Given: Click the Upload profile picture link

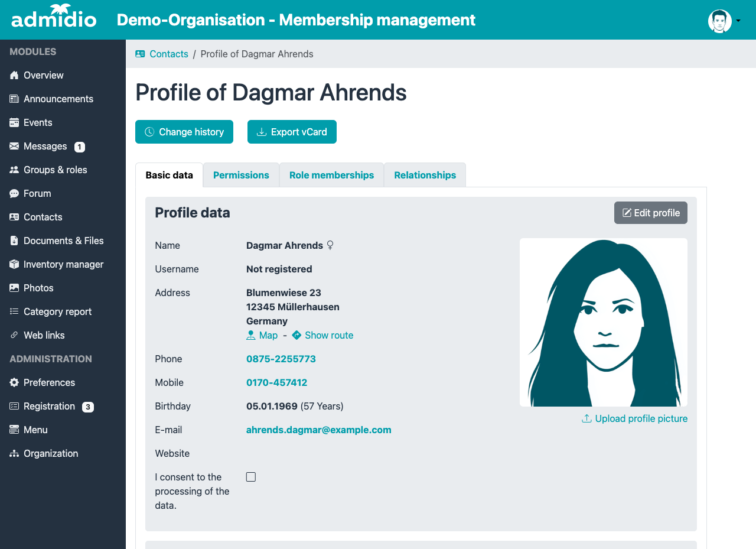Looking at the screenshot, I should click(x=635, y=418).
